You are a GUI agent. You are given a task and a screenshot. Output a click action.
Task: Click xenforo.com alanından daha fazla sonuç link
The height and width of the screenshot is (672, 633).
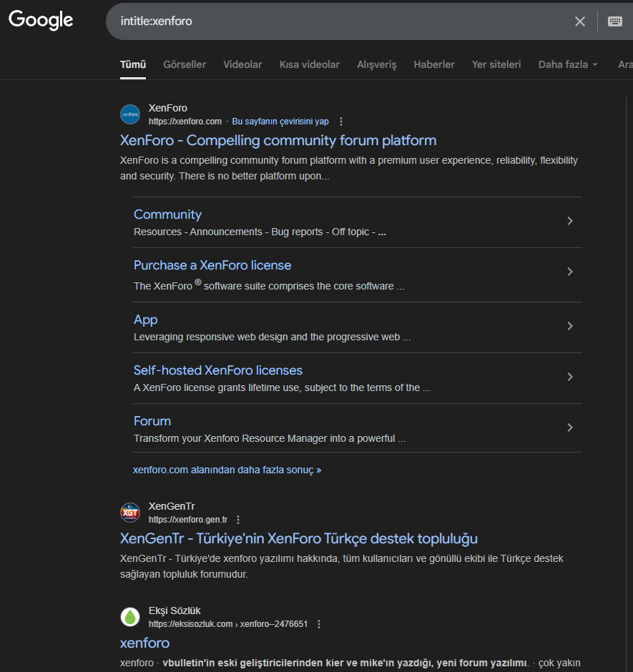(x=227, y=470)
